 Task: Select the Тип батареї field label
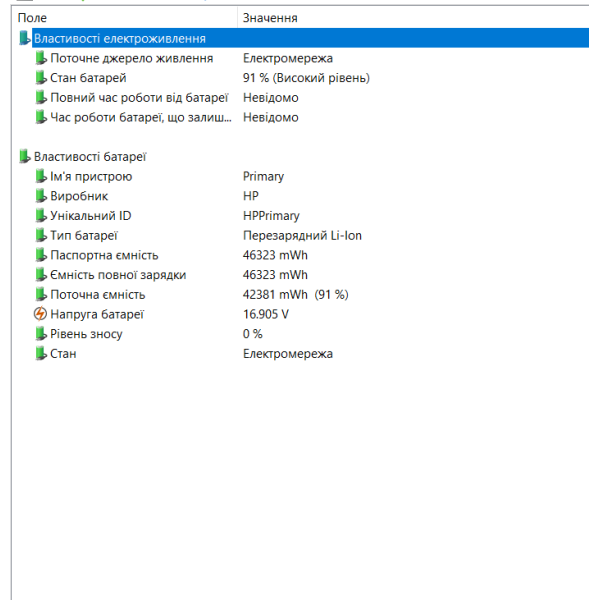pyautogui.click(x=84, y=235)
